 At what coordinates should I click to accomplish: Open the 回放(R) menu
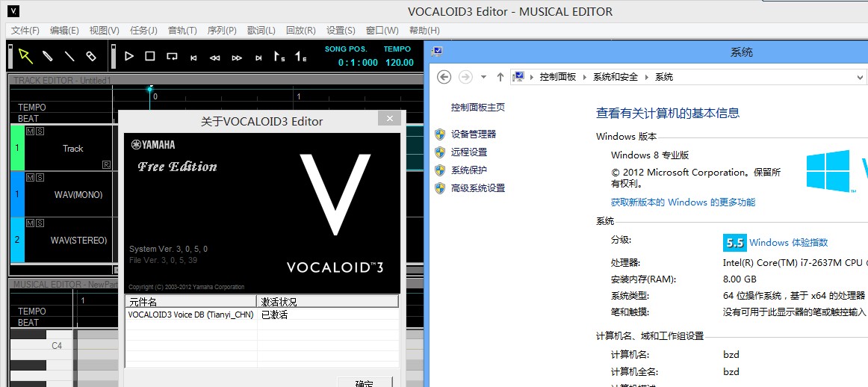coord(300,31)
